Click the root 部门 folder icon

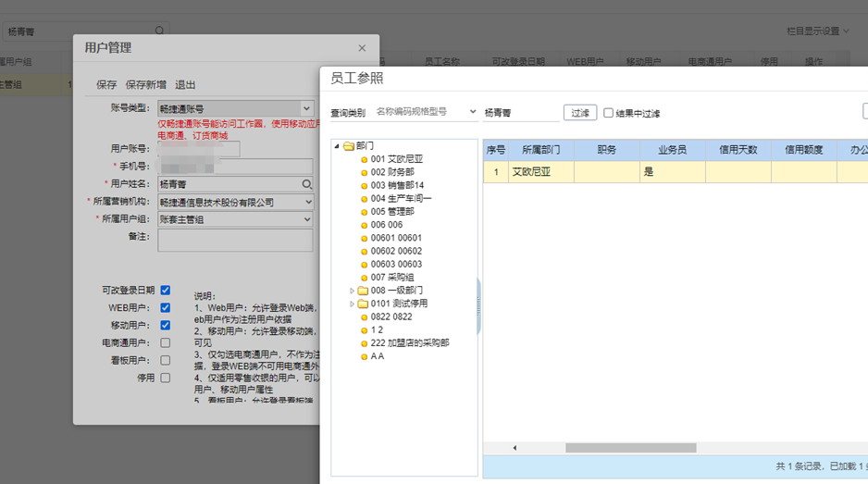[348, 146]
